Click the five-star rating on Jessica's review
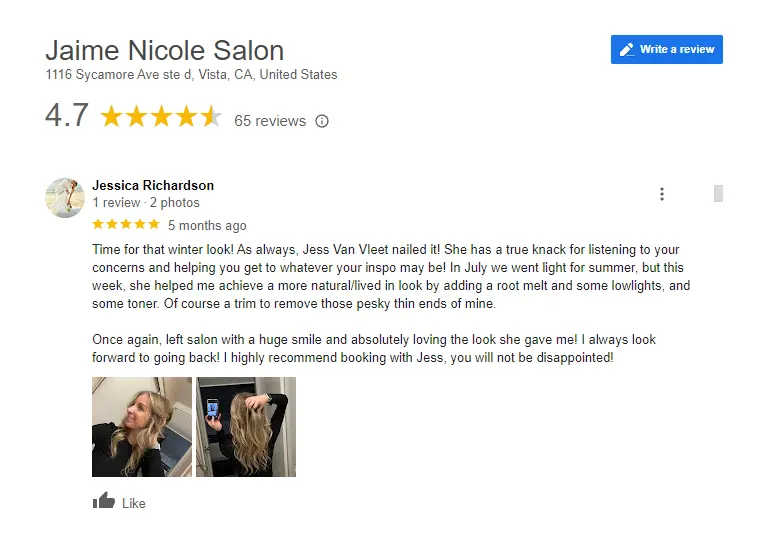This screenshot has width=764, height=538. [126, 224]
